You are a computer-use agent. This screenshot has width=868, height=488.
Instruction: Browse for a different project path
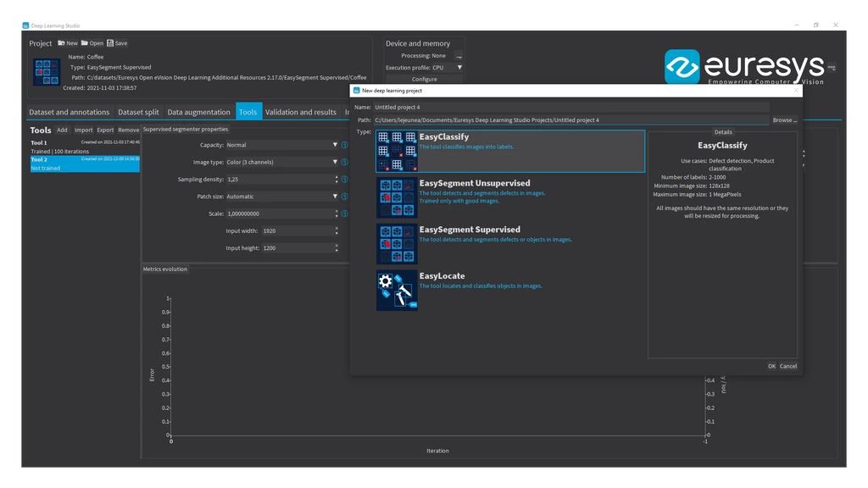pos(784,119)
